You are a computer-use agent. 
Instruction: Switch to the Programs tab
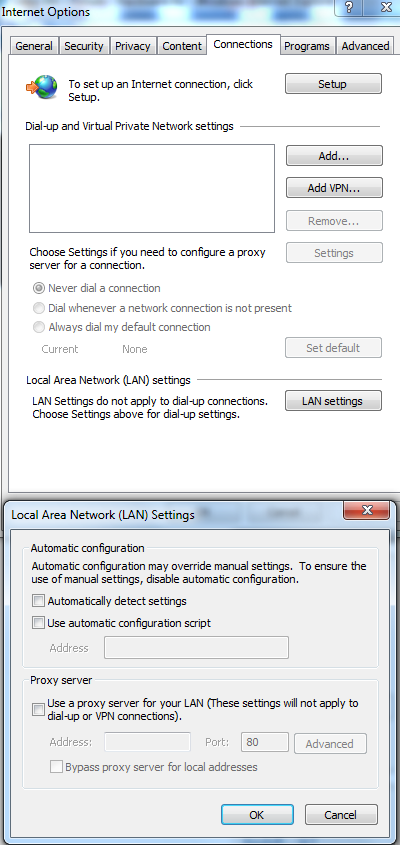pos(307,46)
